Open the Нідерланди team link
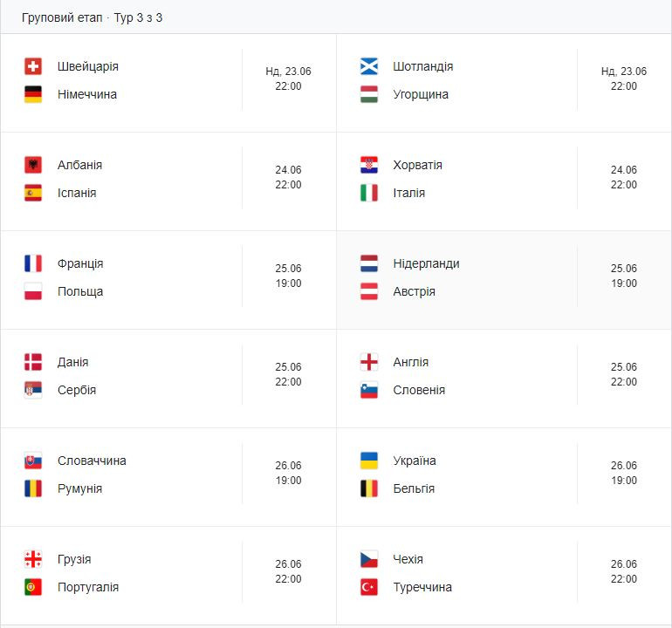 [x=426, y=264]
